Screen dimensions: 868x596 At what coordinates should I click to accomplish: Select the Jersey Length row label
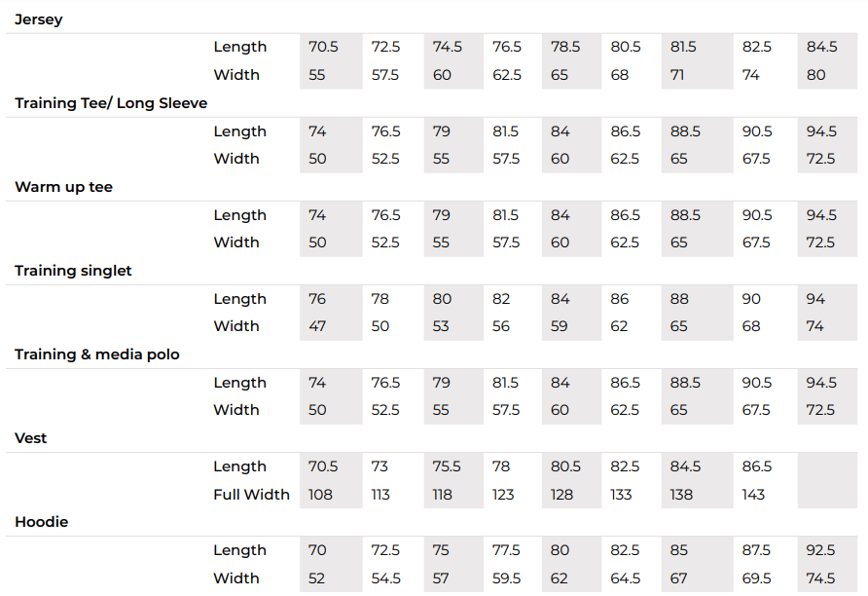coord(239,47)
